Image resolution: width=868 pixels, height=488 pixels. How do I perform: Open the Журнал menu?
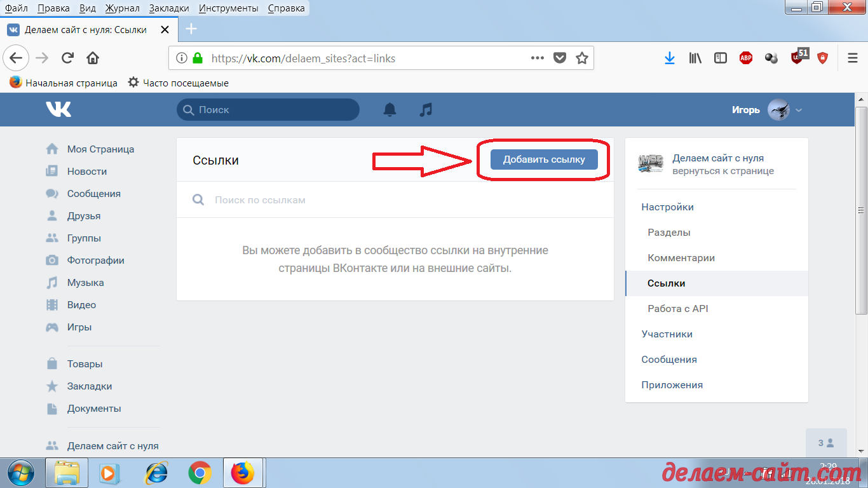(x=123, y=8)
